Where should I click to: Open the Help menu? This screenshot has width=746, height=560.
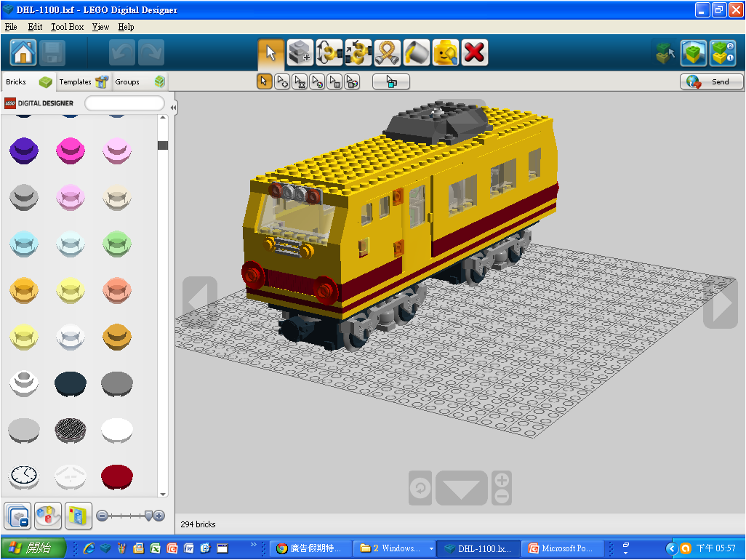coord(126,27)
